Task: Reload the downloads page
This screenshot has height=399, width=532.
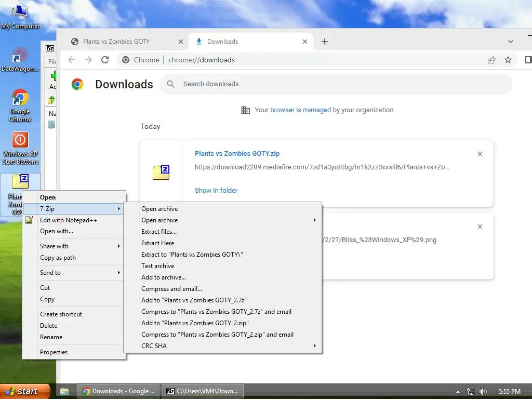Action: point(105,60)
